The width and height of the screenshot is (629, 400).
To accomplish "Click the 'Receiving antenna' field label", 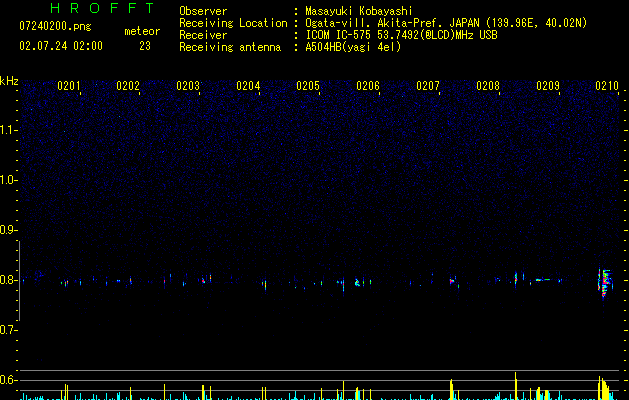I will coord(230,47).
